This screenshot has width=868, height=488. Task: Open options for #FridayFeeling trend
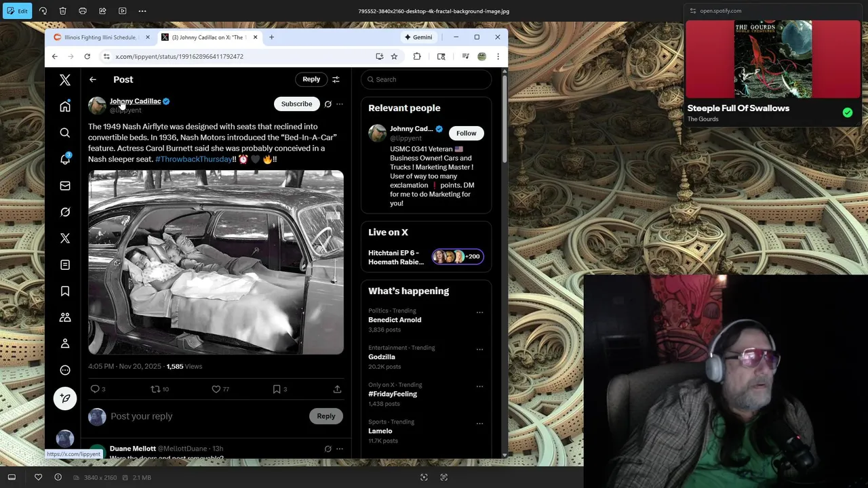coord(479,386)
